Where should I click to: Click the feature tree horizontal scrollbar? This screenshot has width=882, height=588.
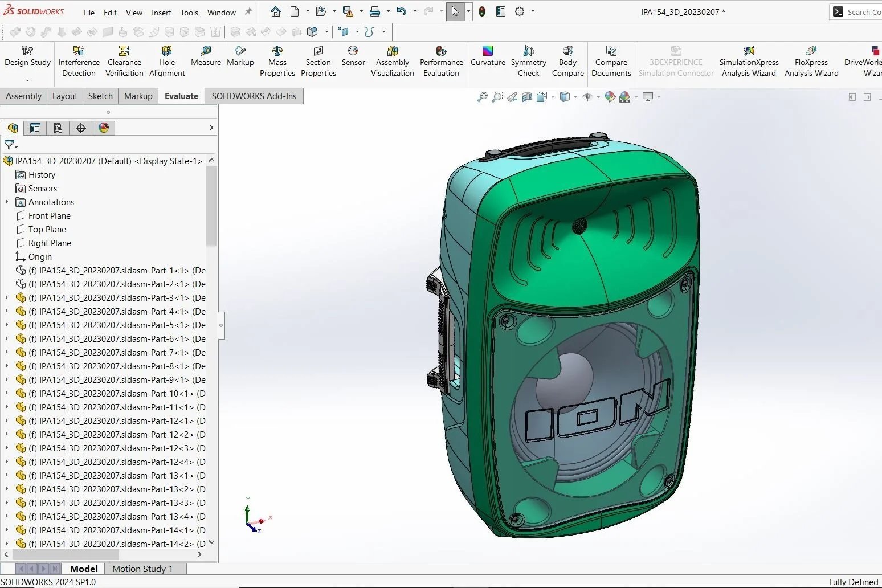(x=66, y=554)
